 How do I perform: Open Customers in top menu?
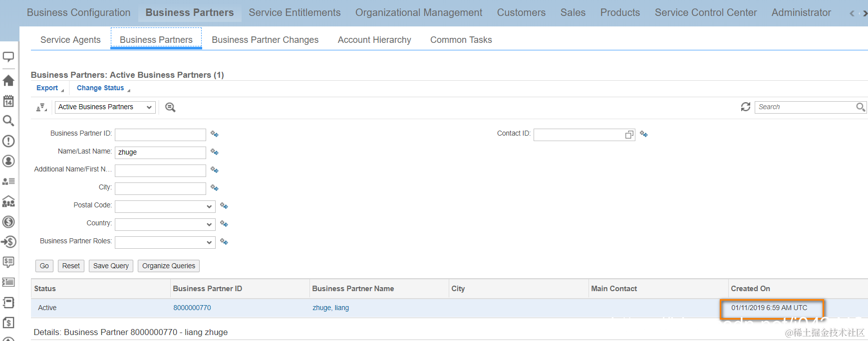point(521,12)
